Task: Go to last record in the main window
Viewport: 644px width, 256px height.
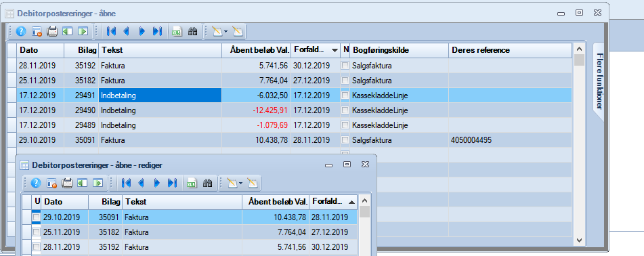Action: click(157, 31)
